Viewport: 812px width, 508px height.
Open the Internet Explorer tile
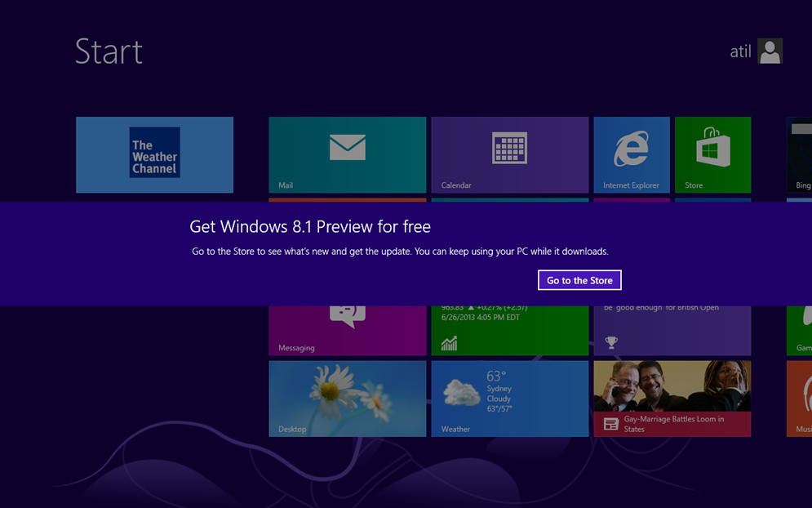coord(632,155)
